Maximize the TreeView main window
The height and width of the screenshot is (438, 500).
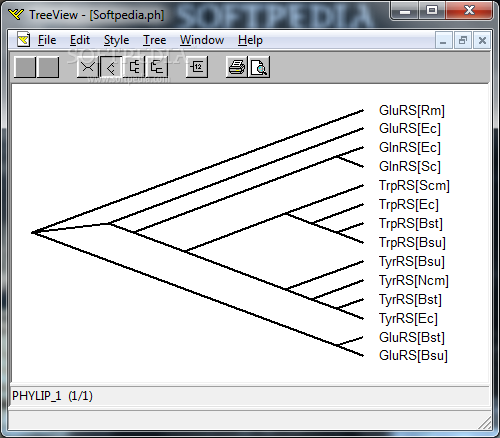(432, 10)
